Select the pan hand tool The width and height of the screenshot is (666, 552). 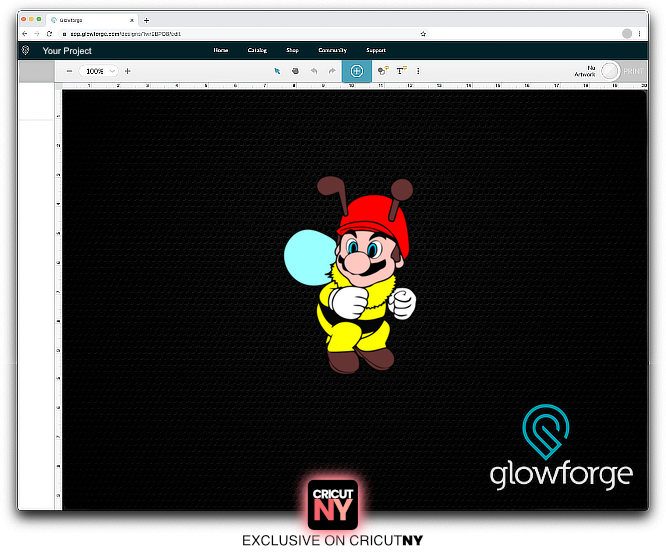tap(295, 71)
